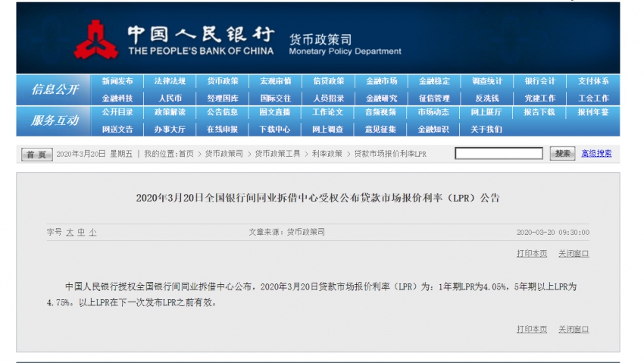This screenshot has height=363, width=644.
Task: Click the LPR announcement title heading
Action: [318, 198]
